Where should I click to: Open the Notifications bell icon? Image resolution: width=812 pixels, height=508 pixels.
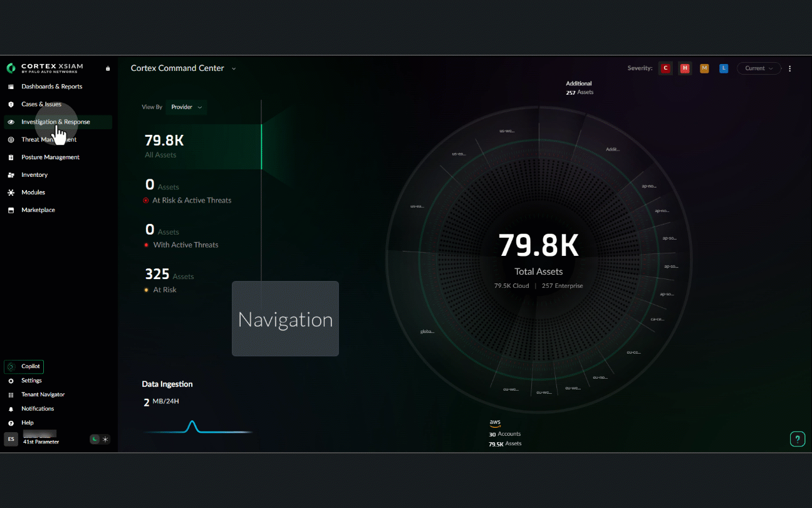coord(11,409)
